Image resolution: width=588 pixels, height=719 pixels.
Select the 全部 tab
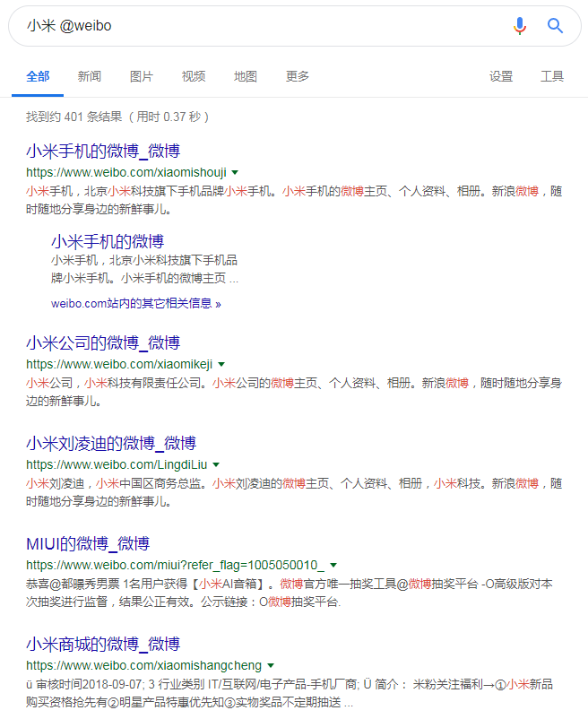(x=38, y=76)
